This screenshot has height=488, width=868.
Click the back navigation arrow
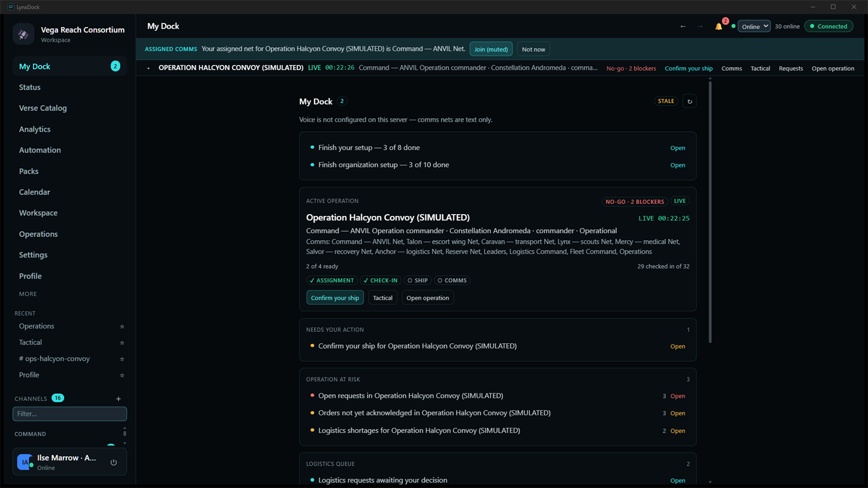pyautogui.click(x=683, y=27)
